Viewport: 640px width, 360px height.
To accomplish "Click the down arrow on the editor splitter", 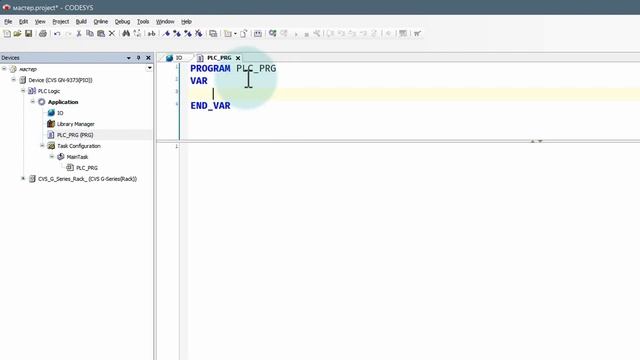I will pos(540,141).
